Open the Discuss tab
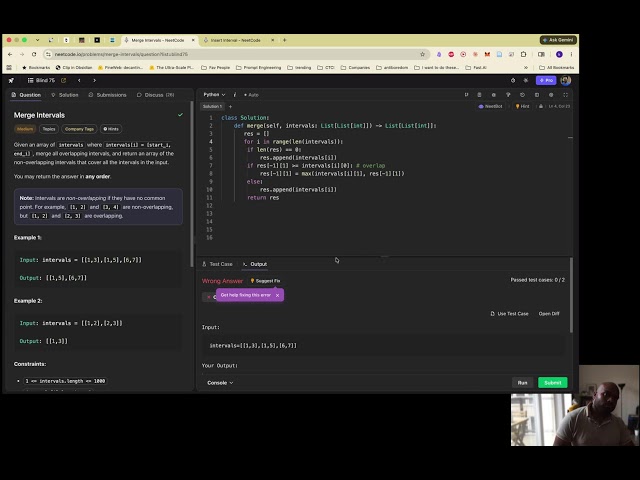The width and height of the screenshot is (640, 480). pos(156,95)
